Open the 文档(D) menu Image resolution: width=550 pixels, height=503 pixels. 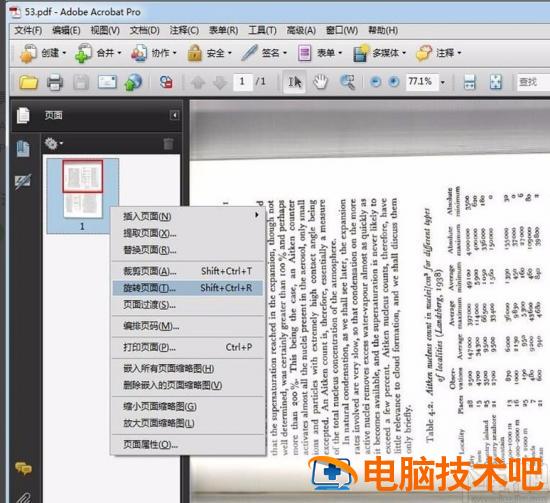pos(145,31)
